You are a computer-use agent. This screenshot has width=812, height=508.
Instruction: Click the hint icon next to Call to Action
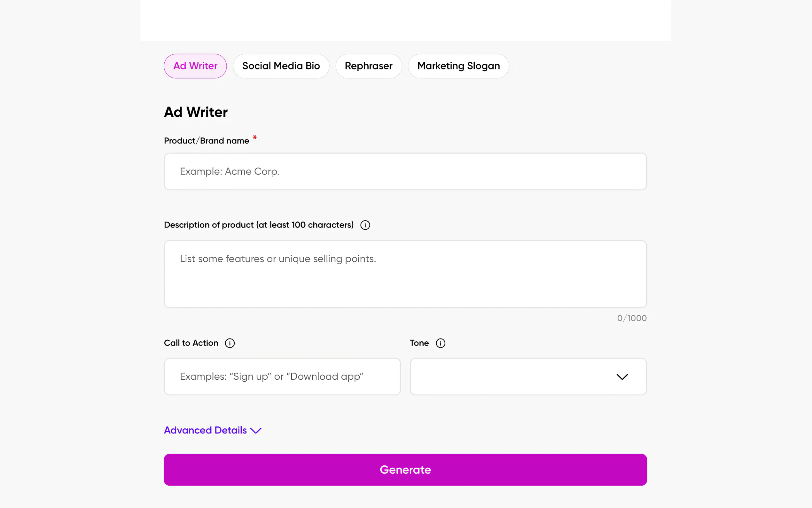(230, 343)
